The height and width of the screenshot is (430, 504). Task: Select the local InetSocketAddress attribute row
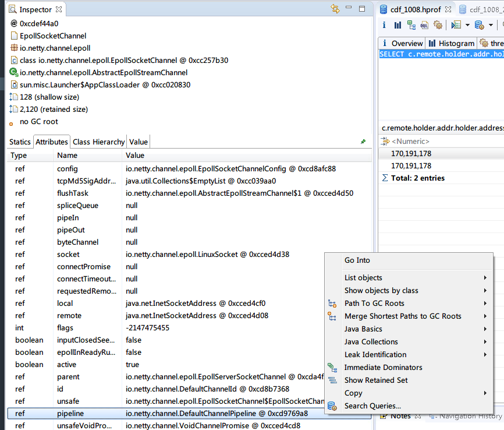166,303
